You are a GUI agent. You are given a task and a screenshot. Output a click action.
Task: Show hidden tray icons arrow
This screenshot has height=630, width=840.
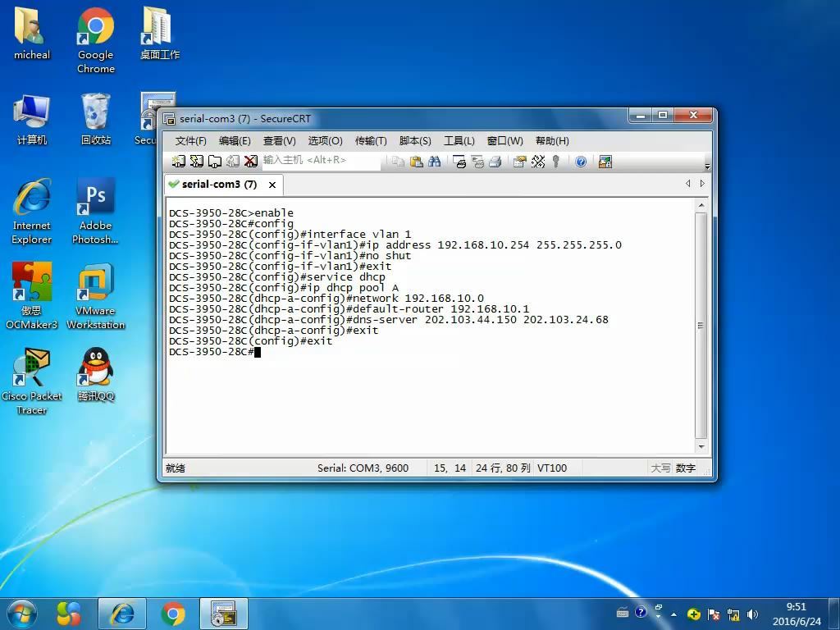[x=673, y=614]
